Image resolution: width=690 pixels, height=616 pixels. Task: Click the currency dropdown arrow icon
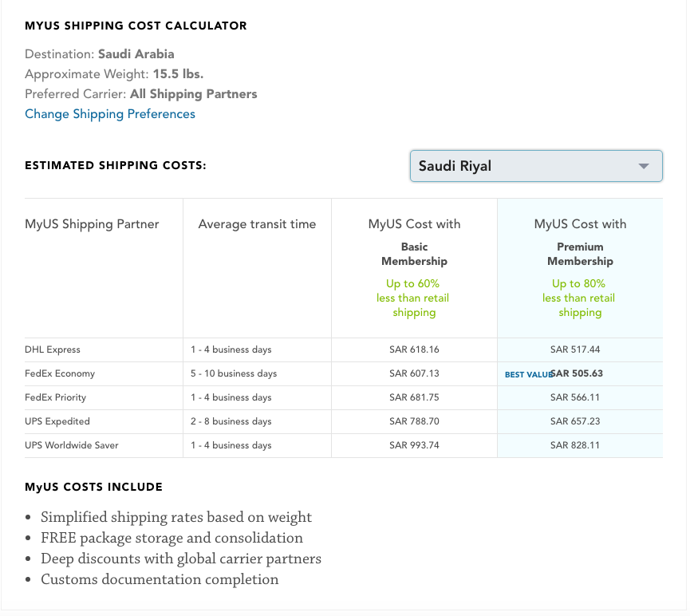[644, 167]
